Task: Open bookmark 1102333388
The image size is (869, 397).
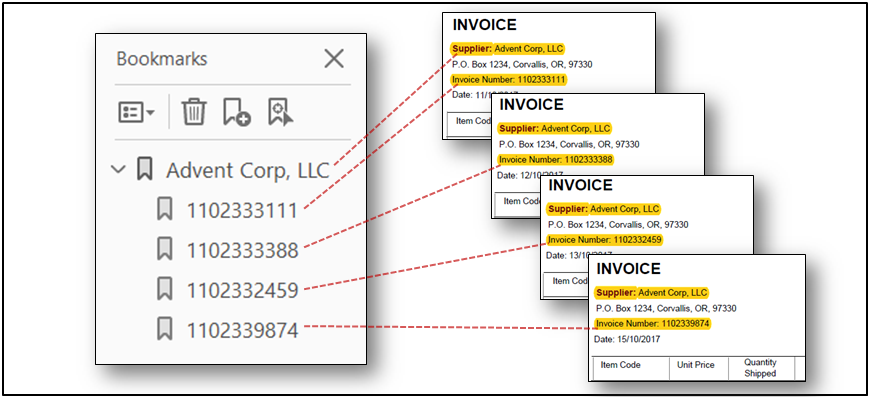Action: pos(242,251)
